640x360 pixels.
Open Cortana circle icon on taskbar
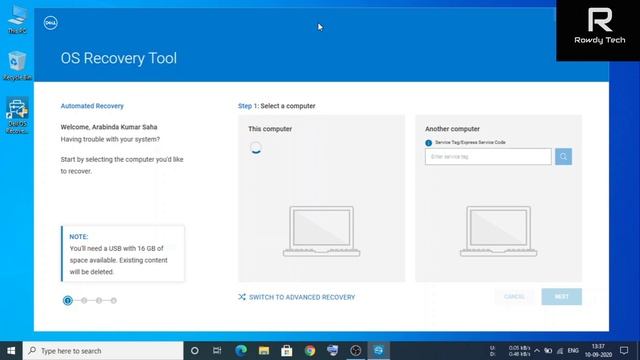pyautogui.click(x=195, y=351)
